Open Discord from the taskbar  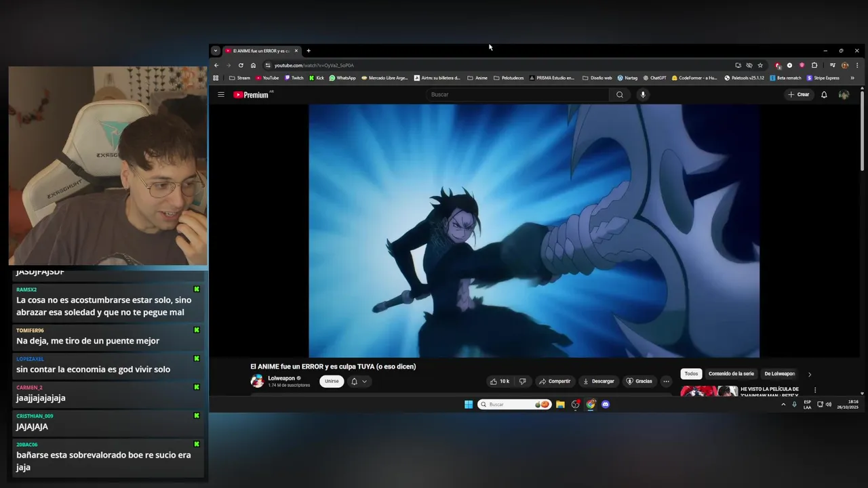(x=606, y=405)
